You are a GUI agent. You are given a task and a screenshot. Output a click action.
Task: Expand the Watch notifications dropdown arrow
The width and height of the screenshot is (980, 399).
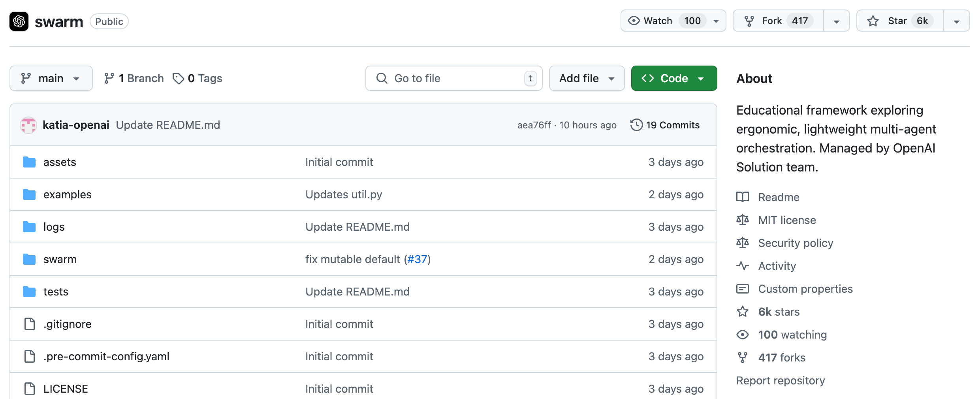716,21
